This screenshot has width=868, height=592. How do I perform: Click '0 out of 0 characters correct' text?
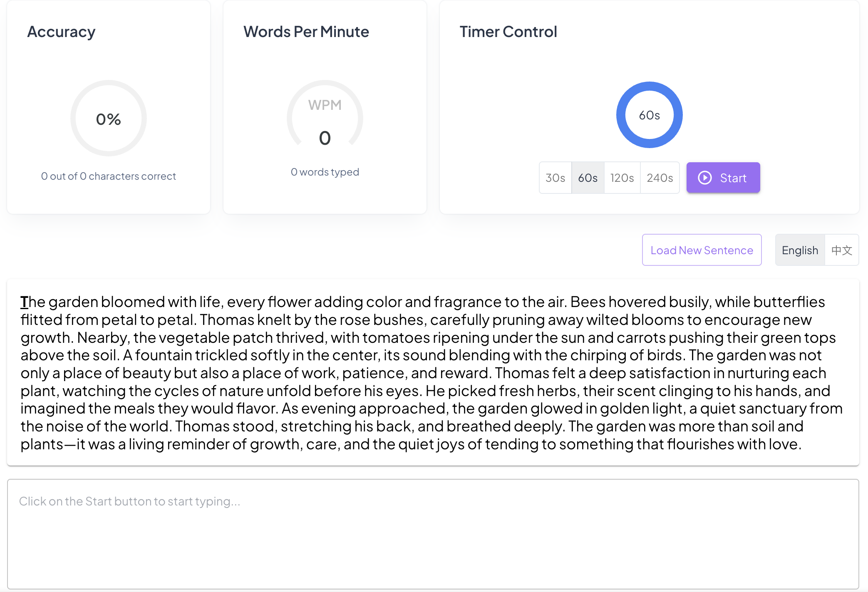(108, 176)
